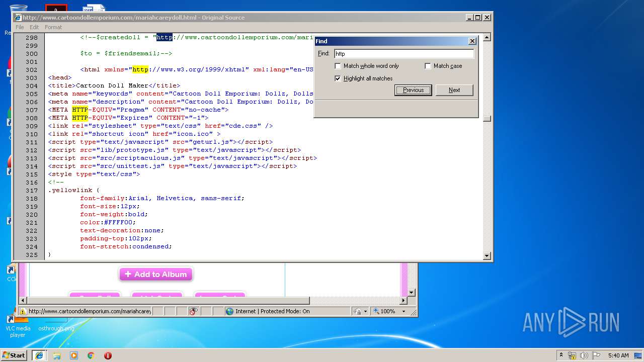Click font-stretch:condensed on line 324

126,246
